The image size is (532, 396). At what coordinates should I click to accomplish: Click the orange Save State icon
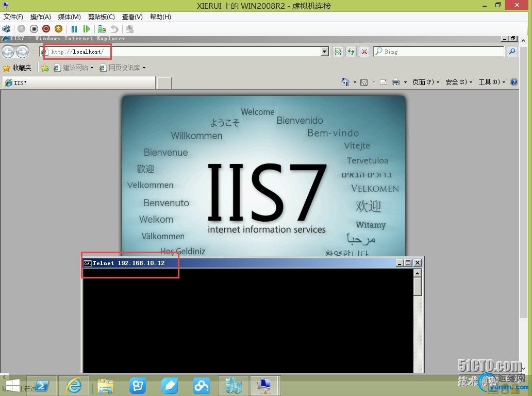coord(58,29)
